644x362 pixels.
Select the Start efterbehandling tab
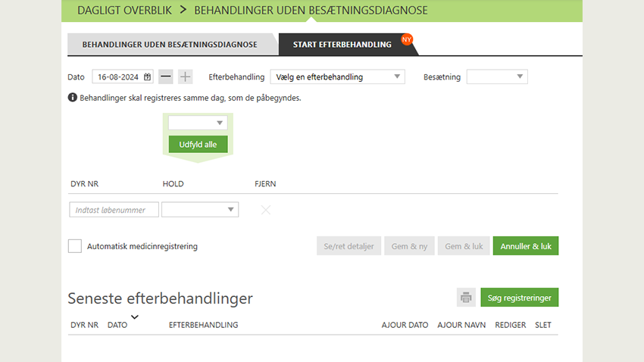pos(342,45)
